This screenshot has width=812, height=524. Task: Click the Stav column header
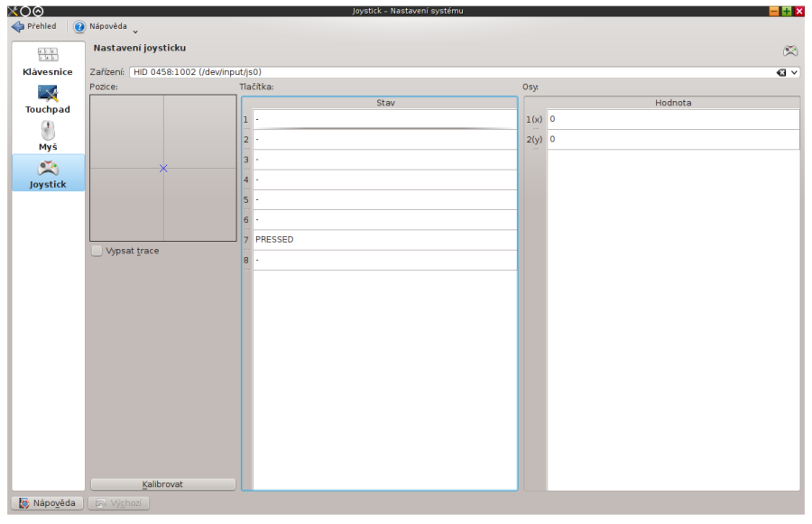pyautogui.click(x=385, y=103)
